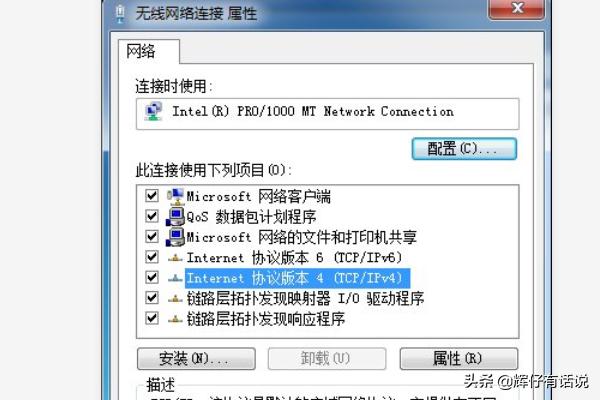
Task: Click the QoS 数据包计划程序 computer icon
Action: pos(175,217)
